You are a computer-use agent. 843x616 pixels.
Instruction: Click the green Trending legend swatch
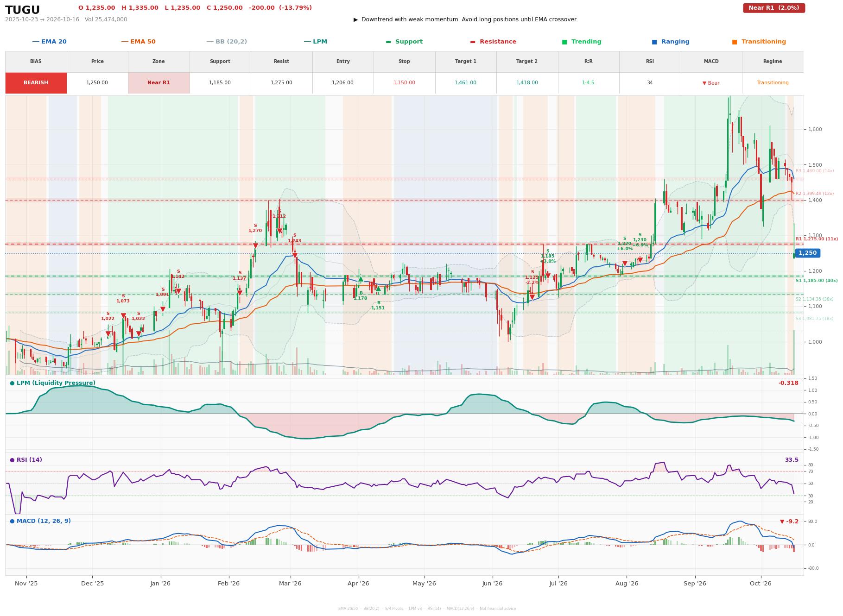564,42
